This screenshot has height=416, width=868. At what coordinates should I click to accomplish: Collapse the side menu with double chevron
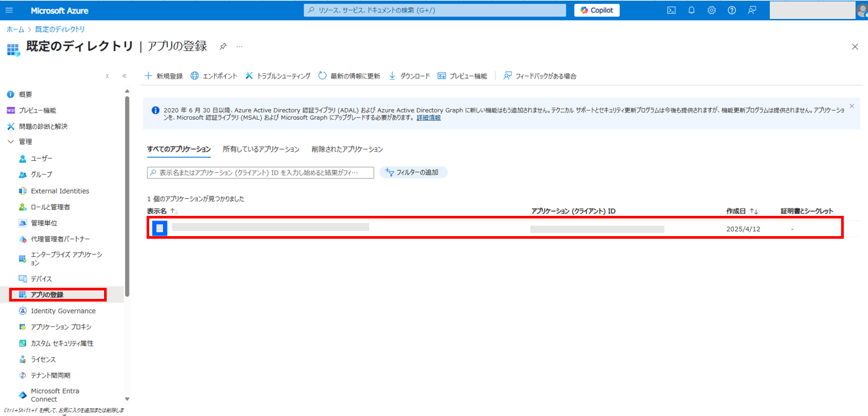coord(124,76)
